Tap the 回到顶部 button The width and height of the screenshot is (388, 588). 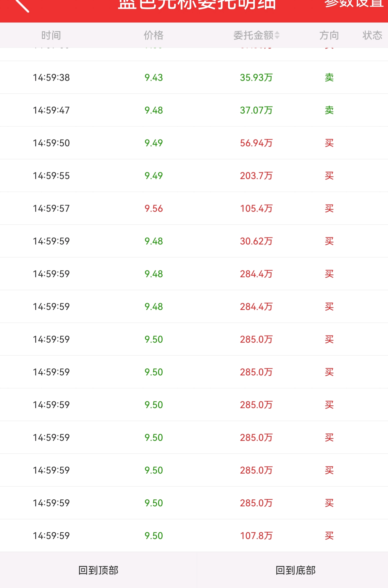point(98,570)
